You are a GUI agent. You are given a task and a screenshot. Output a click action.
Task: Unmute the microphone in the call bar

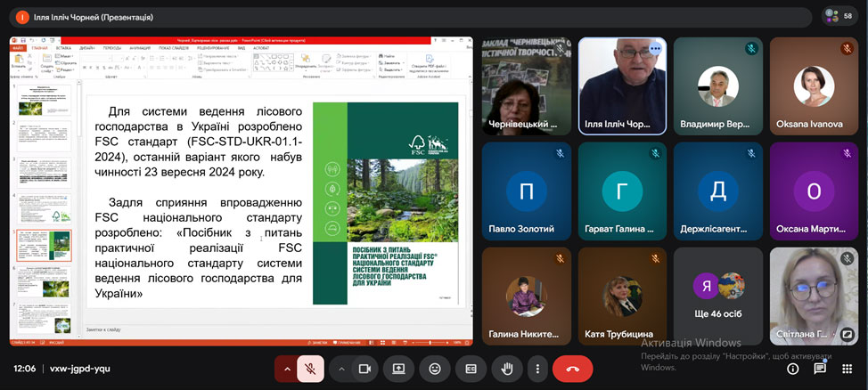point(310,368)
